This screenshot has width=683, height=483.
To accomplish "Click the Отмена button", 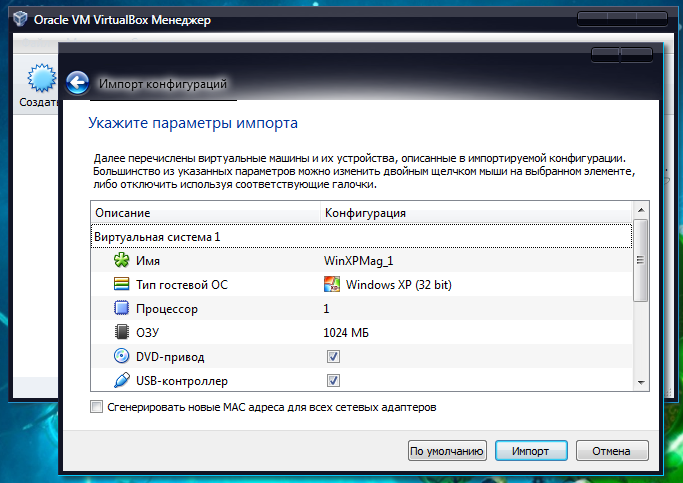I will 612,451.
